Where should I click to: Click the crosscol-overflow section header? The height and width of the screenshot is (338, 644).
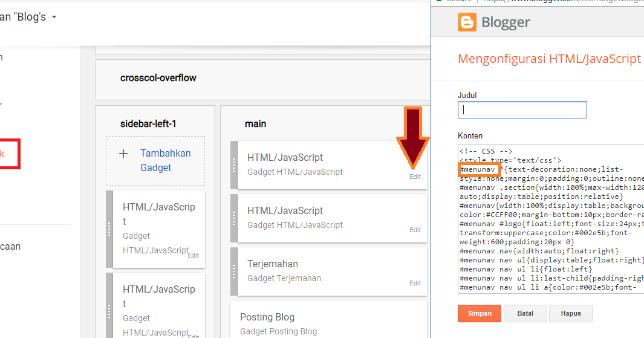coord(158,78)
